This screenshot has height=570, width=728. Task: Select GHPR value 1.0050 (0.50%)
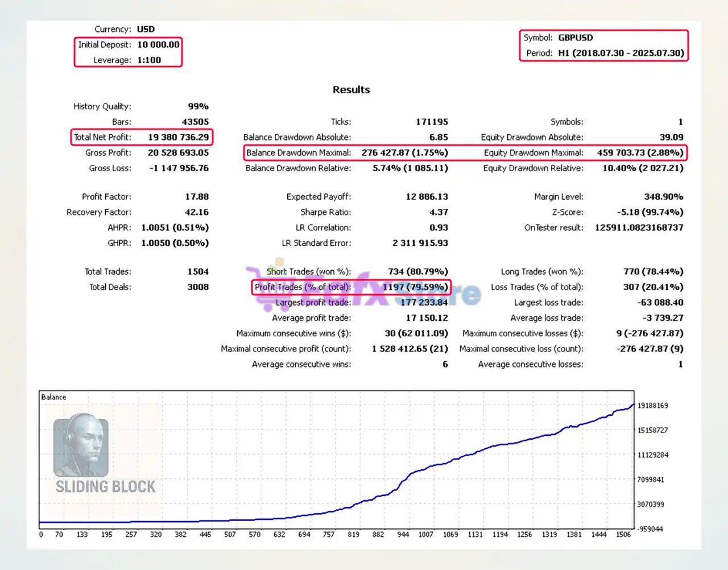[x=175, y=243]
